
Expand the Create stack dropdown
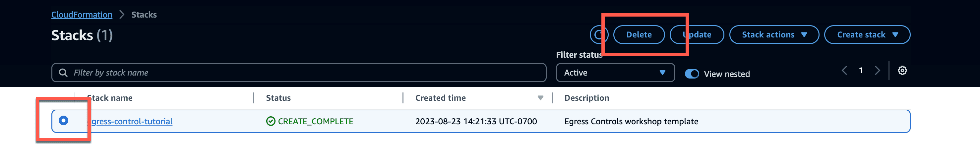(867, 34)
